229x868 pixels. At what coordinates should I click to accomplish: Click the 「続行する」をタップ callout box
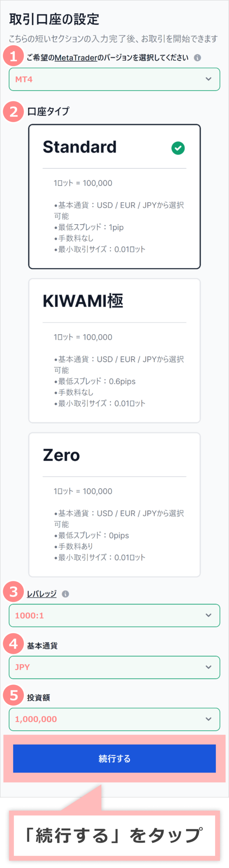114,835
